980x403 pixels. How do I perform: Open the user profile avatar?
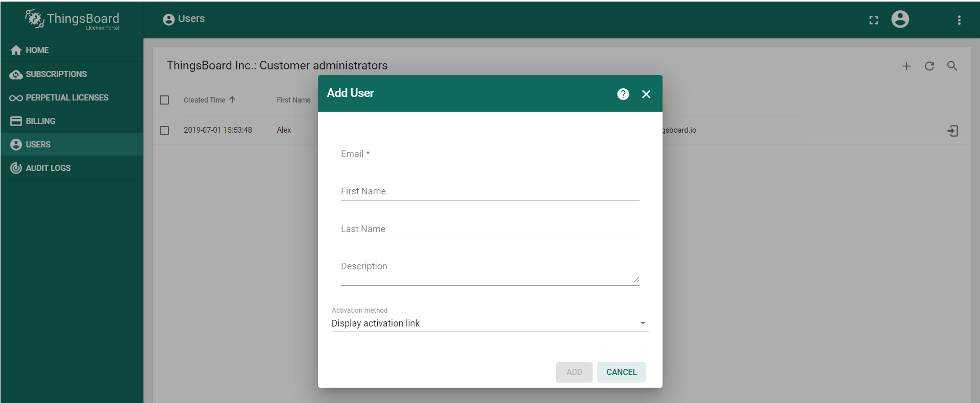pos(900,19)
